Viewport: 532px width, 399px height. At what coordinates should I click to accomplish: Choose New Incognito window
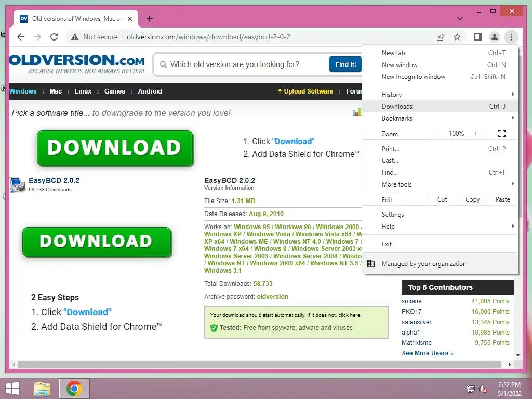coord(440,77)
